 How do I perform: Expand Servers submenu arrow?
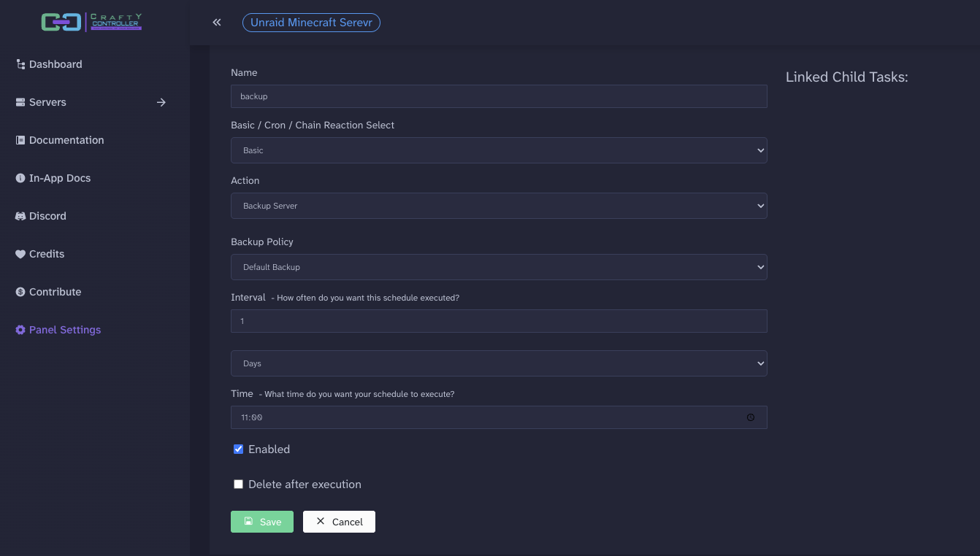(161, 102)
